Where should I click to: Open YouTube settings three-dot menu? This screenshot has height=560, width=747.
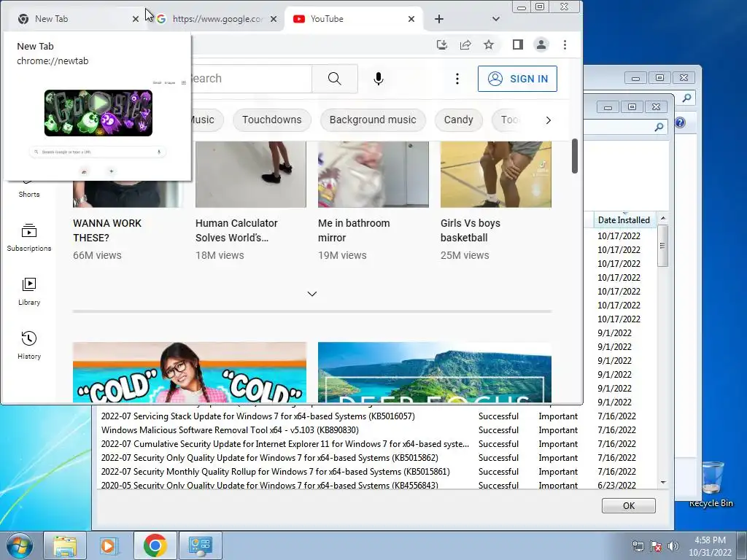click(x=457, y=79)
